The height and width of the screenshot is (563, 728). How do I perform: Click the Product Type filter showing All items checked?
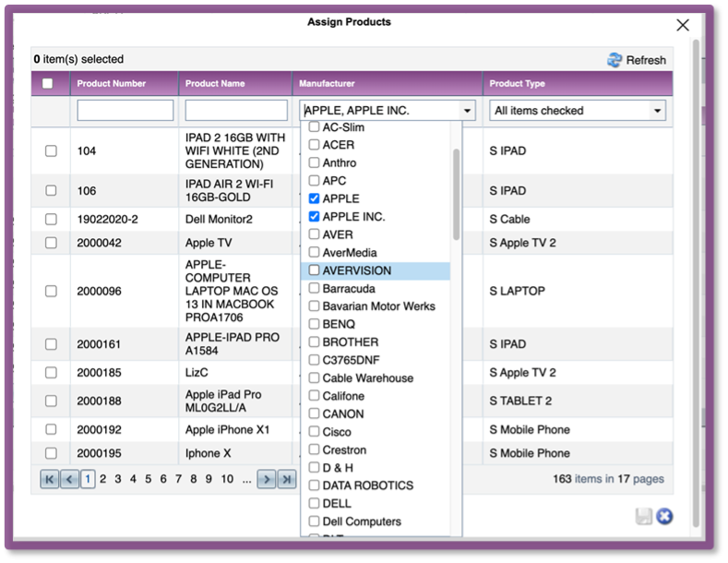[x=578, y=111]
